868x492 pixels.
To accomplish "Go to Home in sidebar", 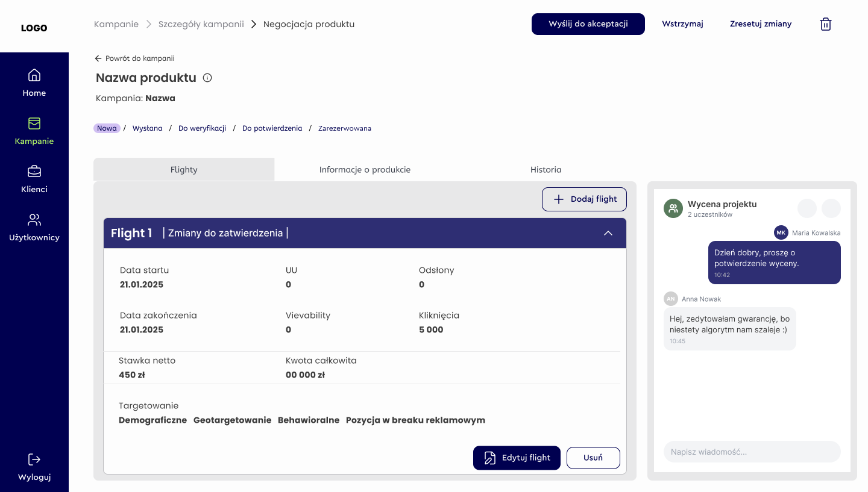I will click(34, 83).
